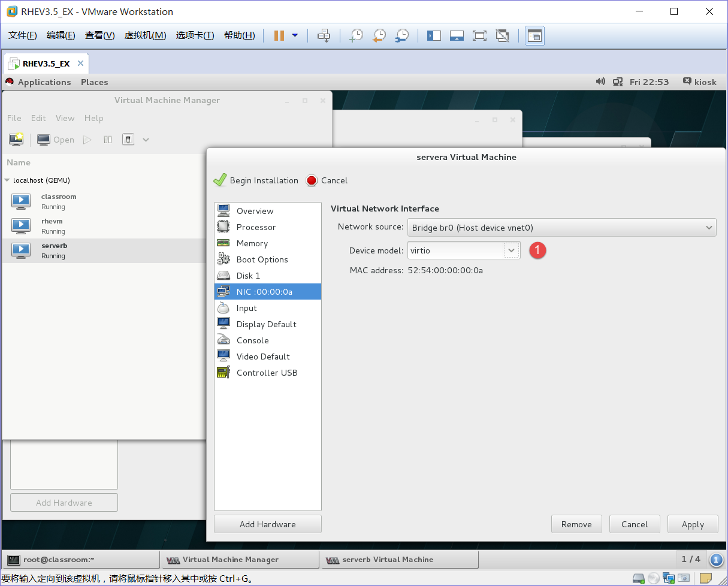Open Virtual Machine Manager Help menu
728x586 pixels.
coord(93,118)
